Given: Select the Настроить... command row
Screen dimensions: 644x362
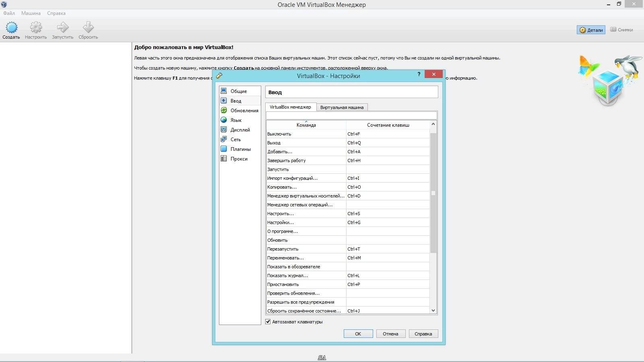Looking at the screenshot, I should [348, 214].
